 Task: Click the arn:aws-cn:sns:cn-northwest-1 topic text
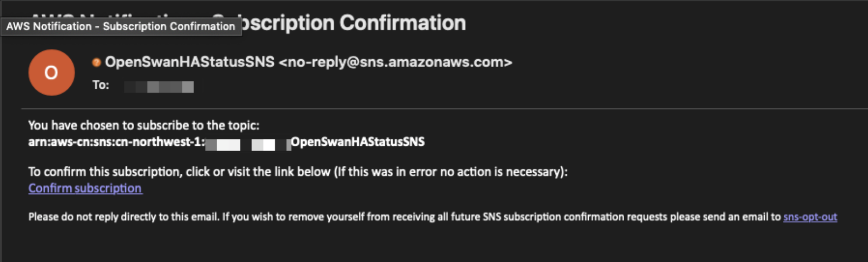click(x=117, y=142)
